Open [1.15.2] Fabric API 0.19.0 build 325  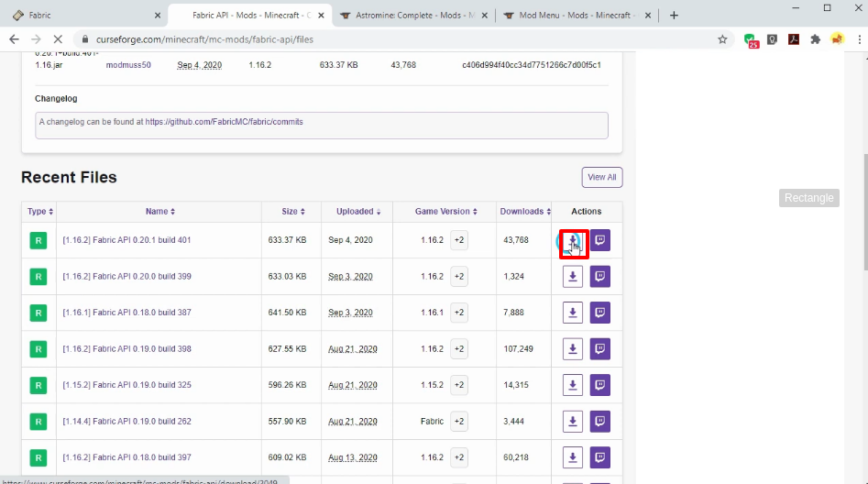pos(126,385)
